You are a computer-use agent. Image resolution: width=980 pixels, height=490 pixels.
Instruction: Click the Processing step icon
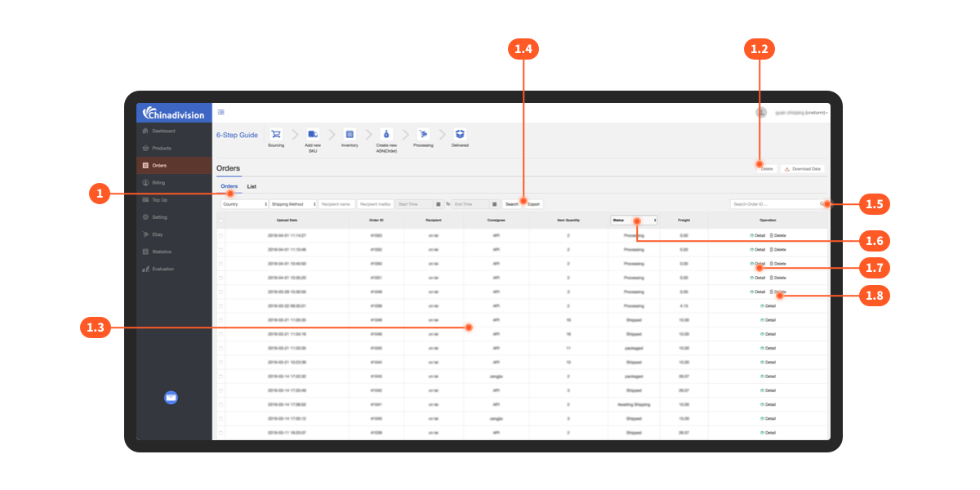point(423,134)
